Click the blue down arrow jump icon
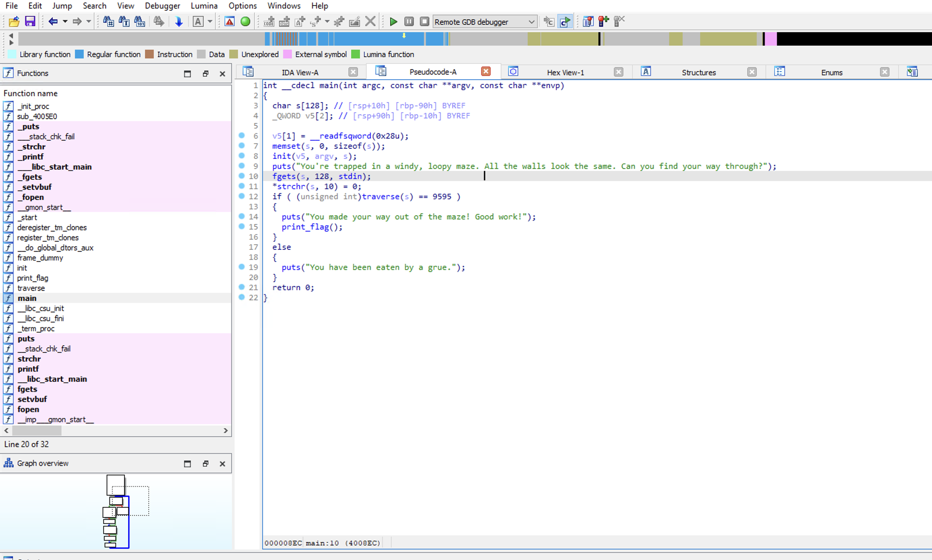The height and width of the screenshot is (560, 932). (x=179, y=22)
